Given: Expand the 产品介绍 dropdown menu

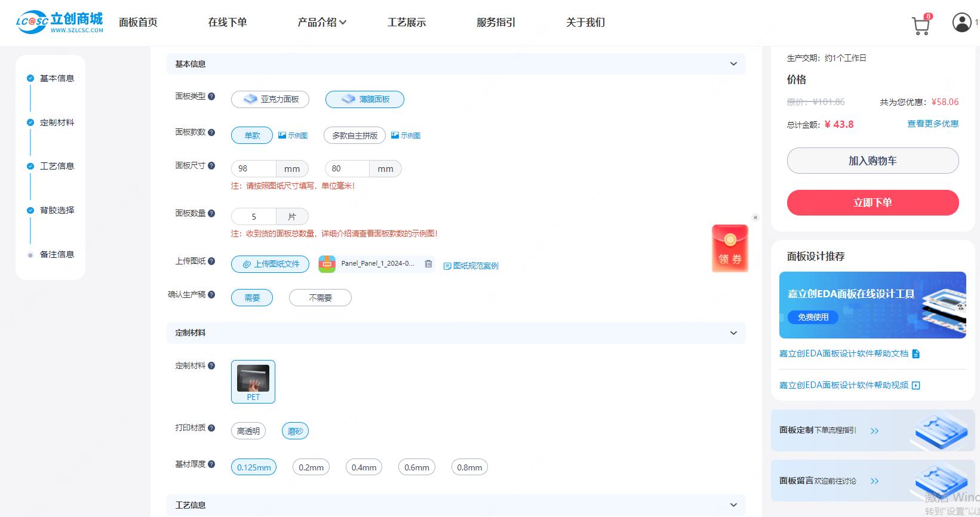Looking at the screenshot, I should pos(321,23).
